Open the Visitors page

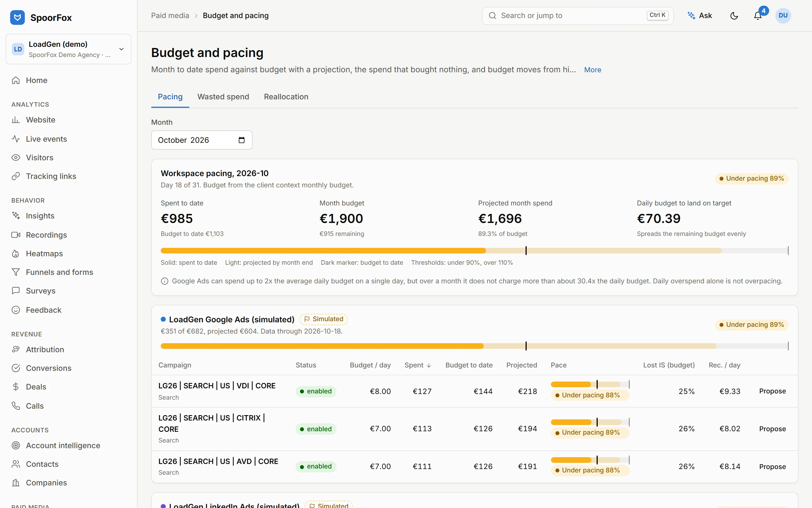(x=69, y=157)
